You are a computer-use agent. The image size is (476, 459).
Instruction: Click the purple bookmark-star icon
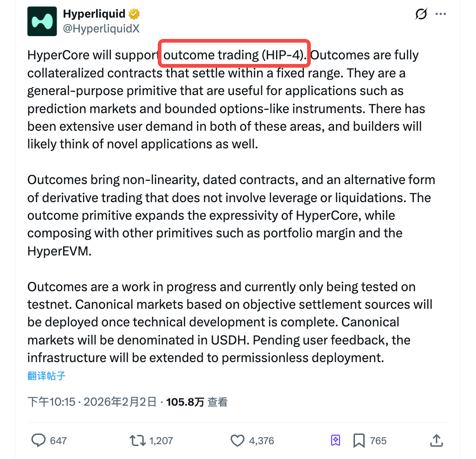336,440
